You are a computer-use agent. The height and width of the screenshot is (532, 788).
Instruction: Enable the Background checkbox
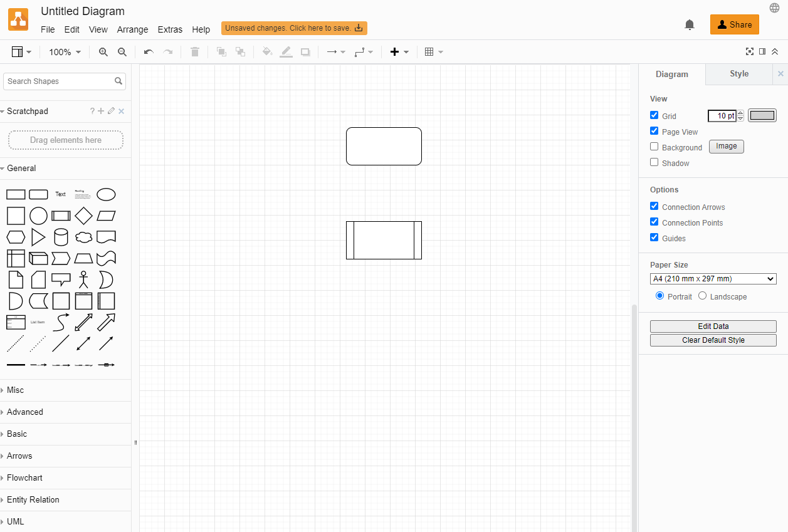coord(654,147)
